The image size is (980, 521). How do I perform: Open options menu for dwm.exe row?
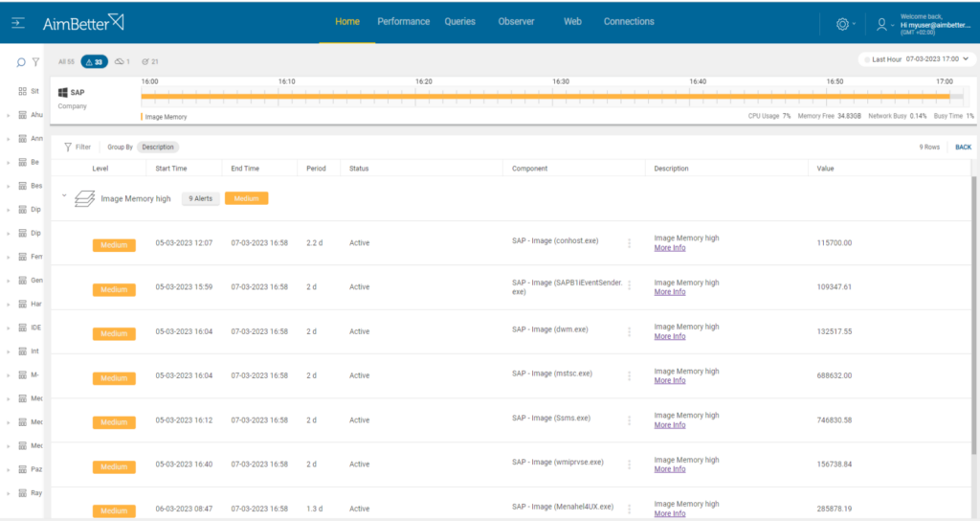click(630, 331)
